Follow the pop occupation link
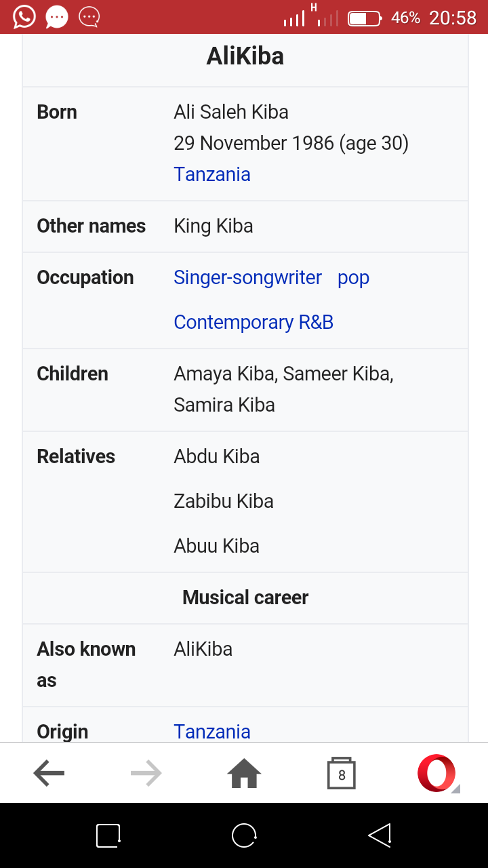The width and height of the screenshot is (488, 868). pos(353,278)
